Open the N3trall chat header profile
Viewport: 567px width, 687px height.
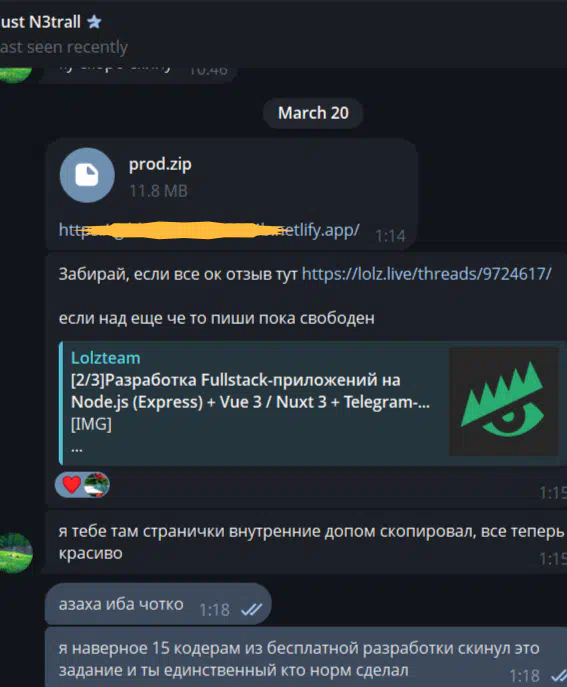pyautogui.click(x=40, y=22)
